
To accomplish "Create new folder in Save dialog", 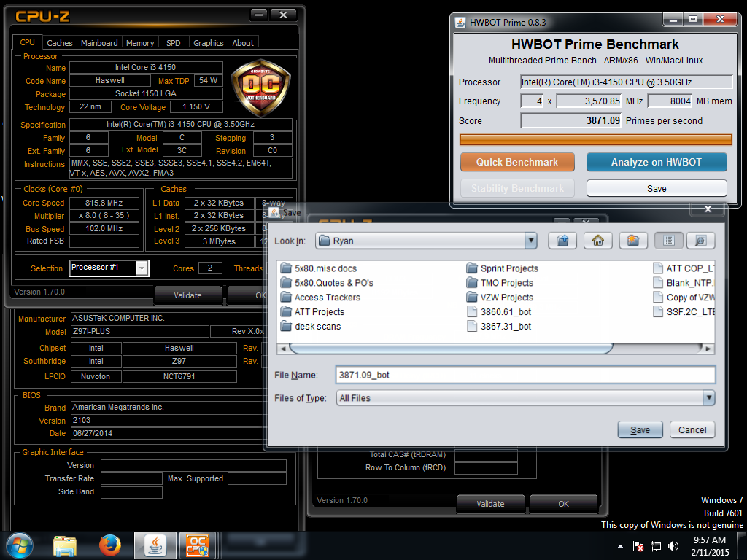I will click(633, 241).
